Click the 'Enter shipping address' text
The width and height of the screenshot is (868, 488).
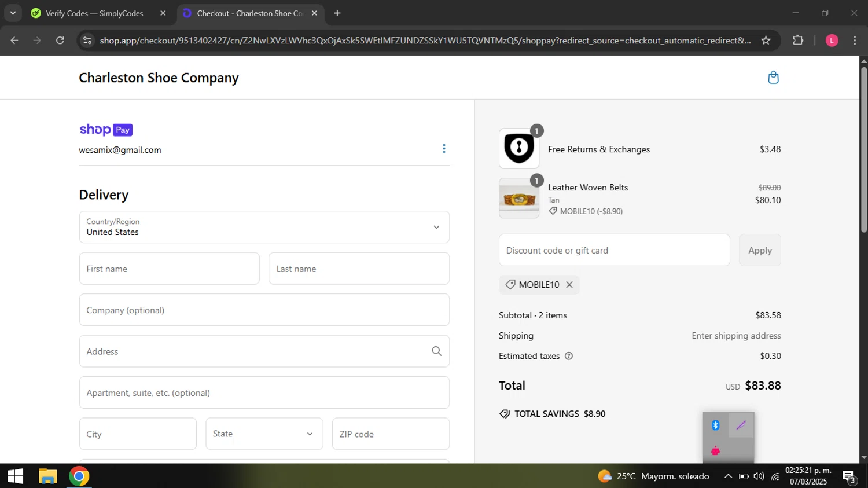pyautogui.click(x=736, y=336)
